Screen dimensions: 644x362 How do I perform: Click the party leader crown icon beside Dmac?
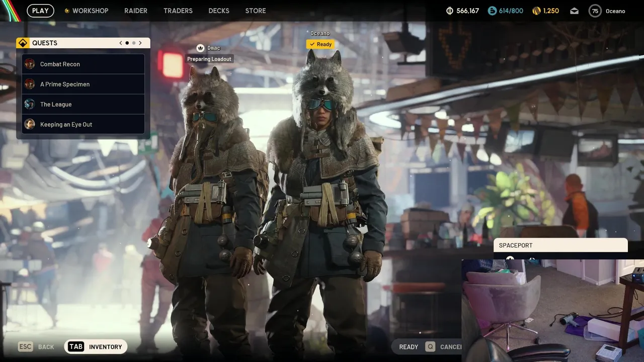click(x=200, y=48)
